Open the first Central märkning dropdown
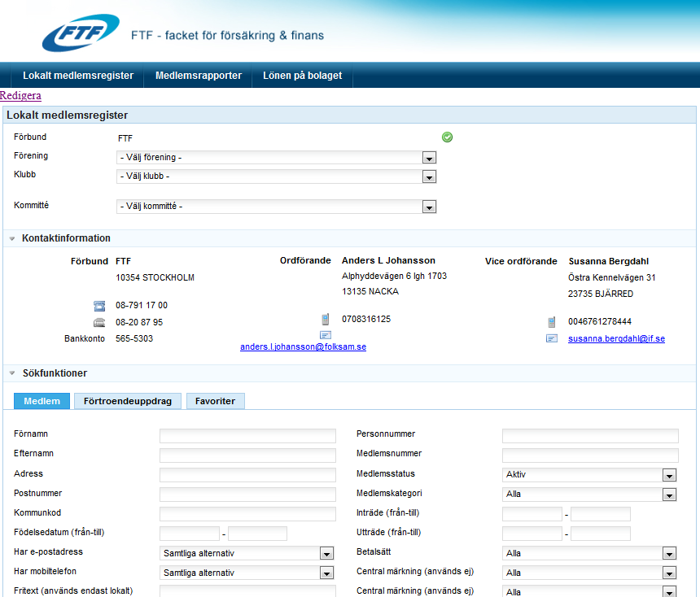The height and width of the screenshot is (597, 700). (589, 573)
